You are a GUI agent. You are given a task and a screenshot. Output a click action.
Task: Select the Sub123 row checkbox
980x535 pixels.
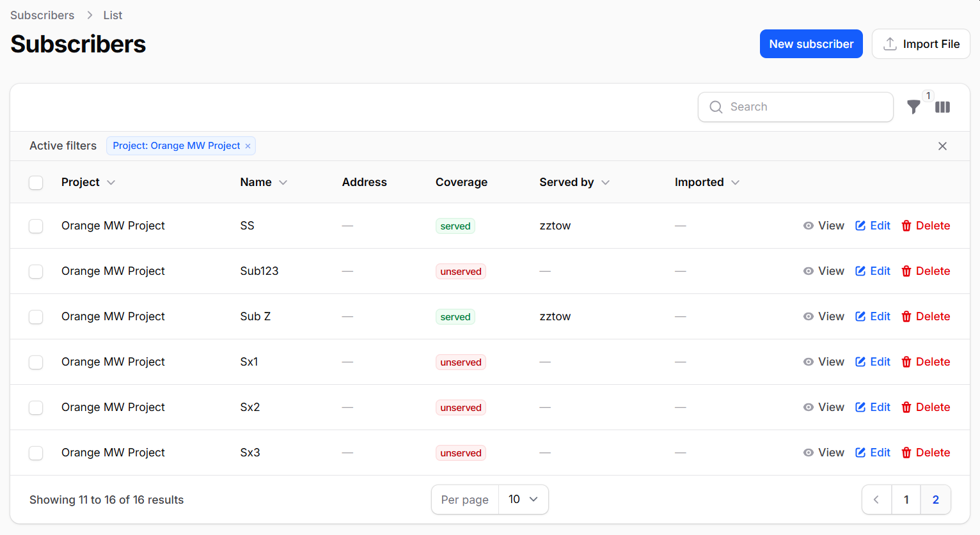[36, 272]
